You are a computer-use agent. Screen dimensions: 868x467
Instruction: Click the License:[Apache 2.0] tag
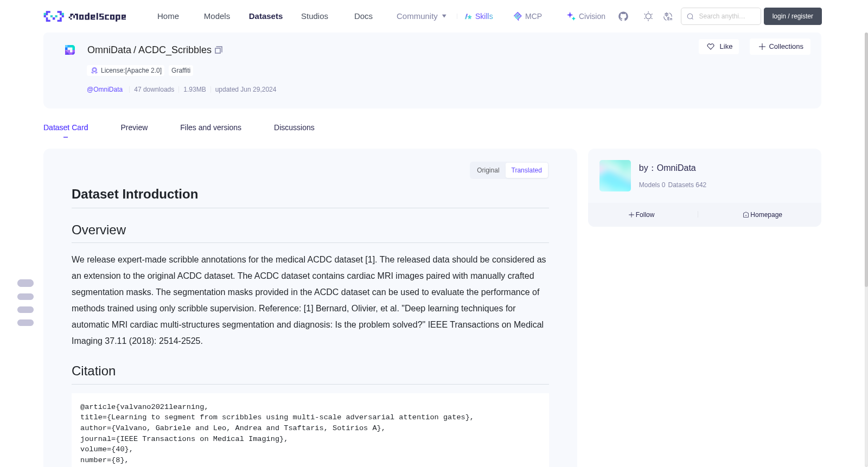pos(126,71)
